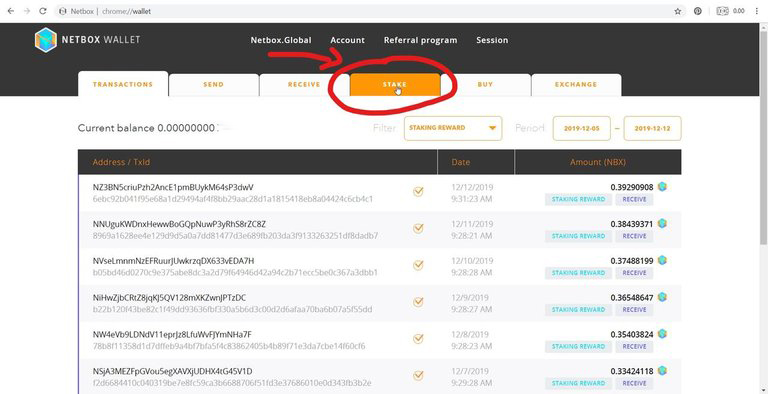
Task: Click Staking Reward tag on 12/8/2019 row
Action: (x=578, y=346)
